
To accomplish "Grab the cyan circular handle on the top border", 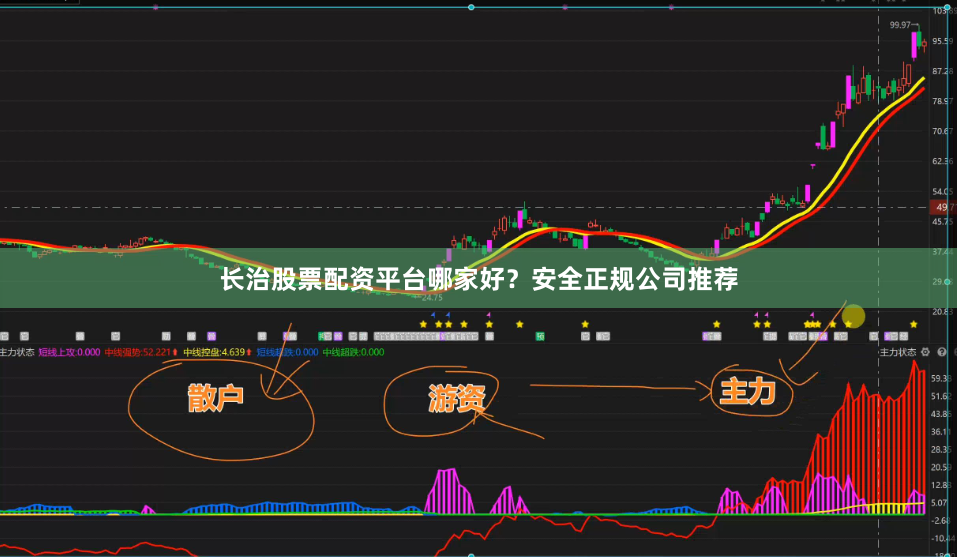I will pyautogui.click(x=471, y=7).
